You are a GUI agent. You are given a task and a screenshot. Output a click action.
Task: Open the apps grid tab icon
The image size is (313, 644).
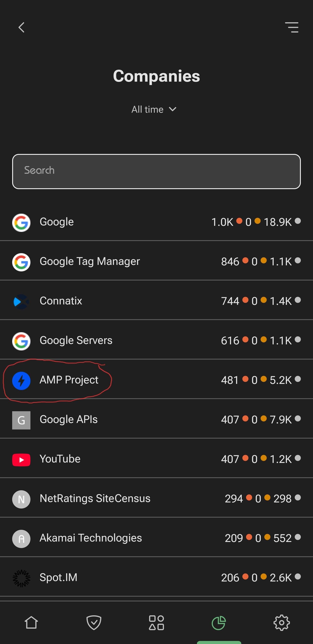pos(156,623)
